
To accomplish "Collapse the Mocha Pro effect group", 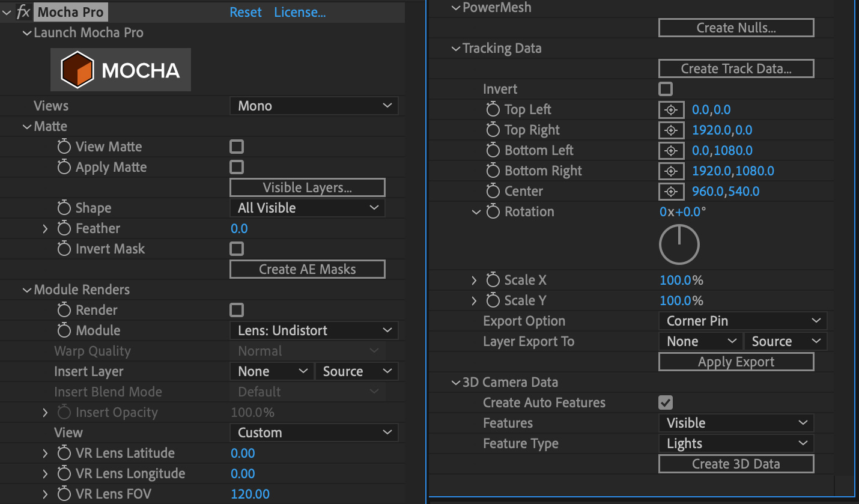I will (x=7, y=12).
